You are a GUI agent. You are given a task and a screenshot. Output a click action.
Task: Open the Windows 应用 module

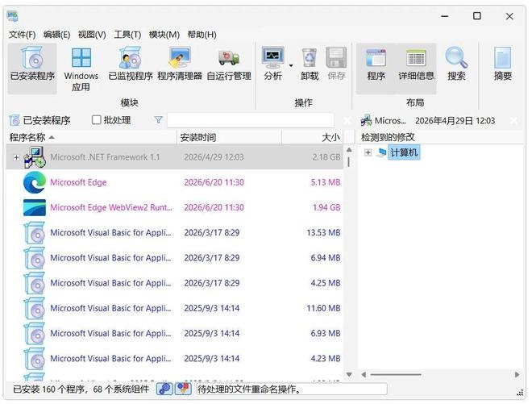coord(81,68)
